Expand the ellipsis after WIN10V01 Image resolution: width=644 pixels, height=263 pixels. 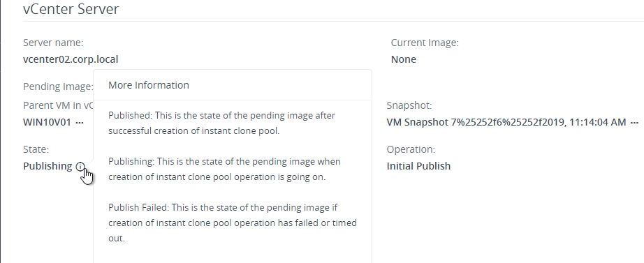[x=80, y=122]
